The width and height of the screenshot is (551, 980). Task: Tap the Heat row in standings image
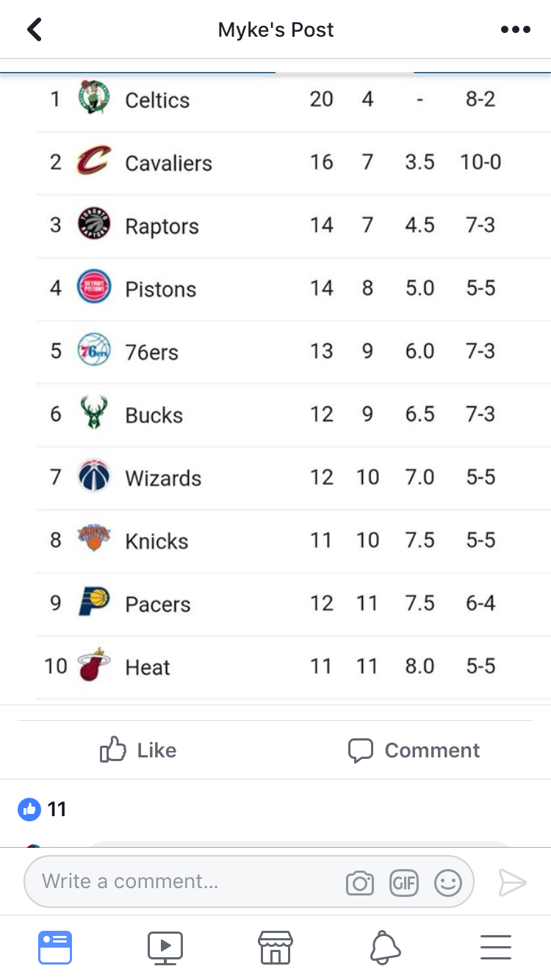[x=293, y=667]
